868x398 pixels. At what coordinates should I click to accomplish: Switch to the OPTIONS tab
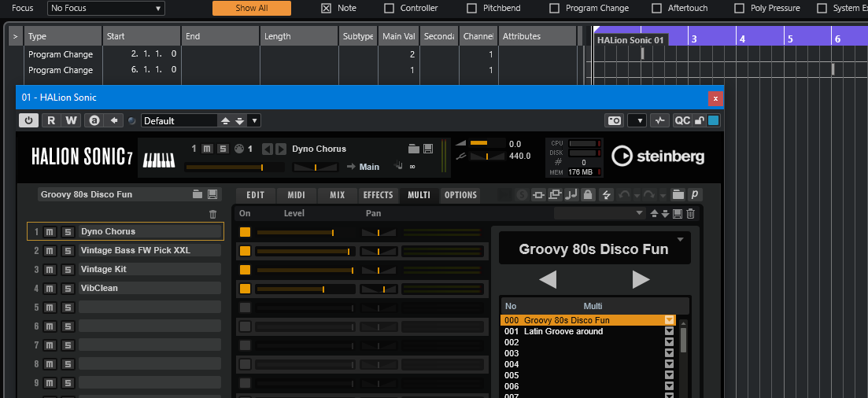click(x=460, y=195)
